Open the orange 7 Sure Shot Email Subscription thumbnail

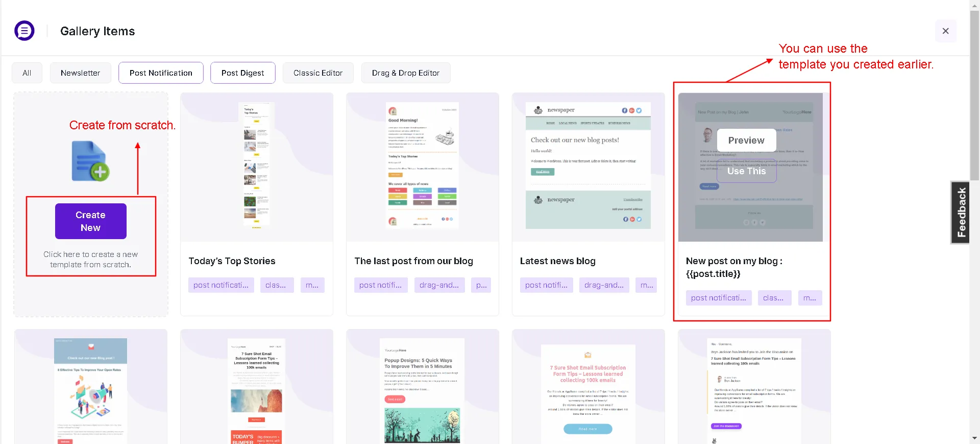point(589,387)
